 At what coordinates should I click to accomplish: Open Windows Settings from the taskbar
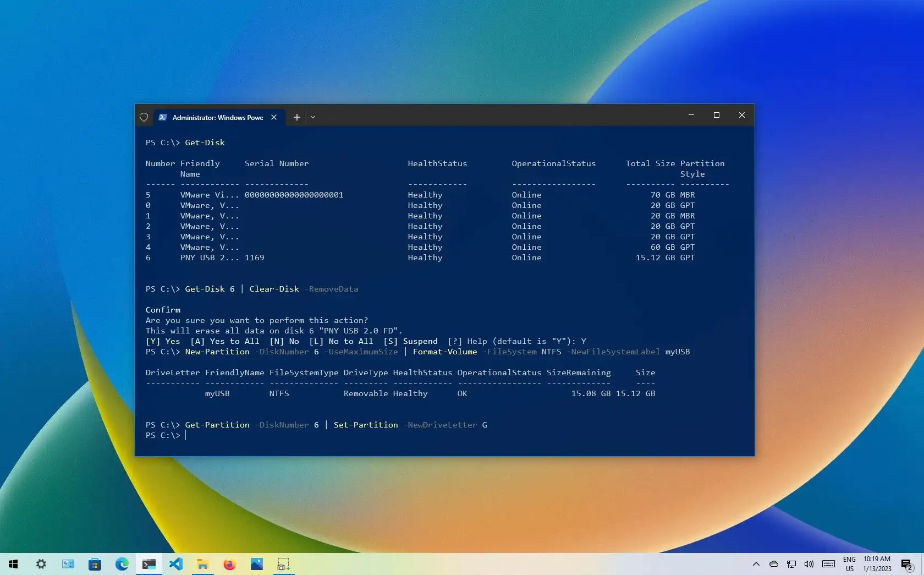pyautogui.click(x=41, y=565)
